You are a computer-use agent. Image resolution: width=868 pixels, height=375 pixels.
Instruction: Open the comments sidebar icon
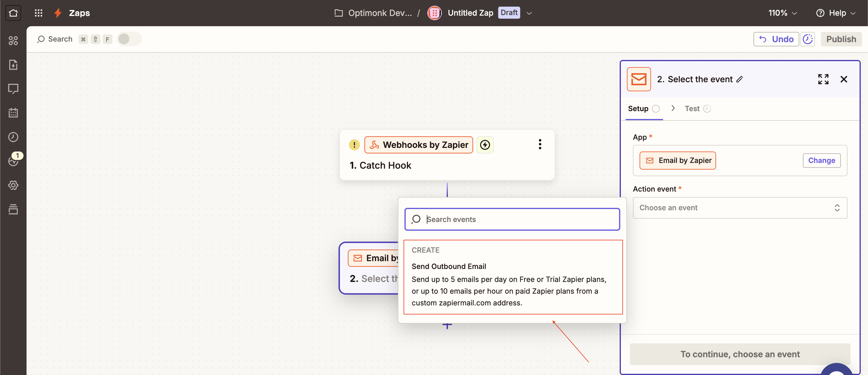(13, 89)
